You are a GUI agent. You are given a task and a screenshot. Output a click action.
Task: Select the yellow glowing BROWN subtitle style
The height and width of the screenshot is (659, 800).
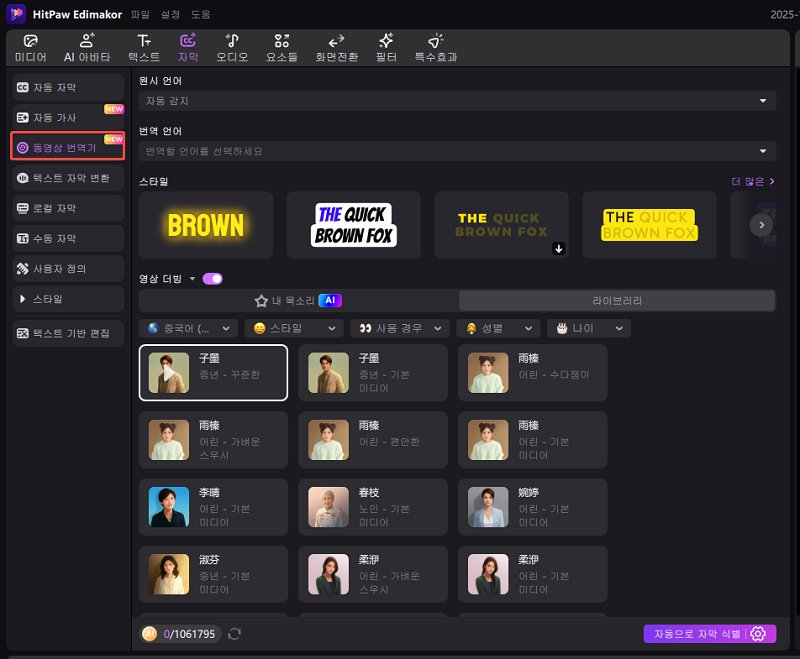point(206,225)
